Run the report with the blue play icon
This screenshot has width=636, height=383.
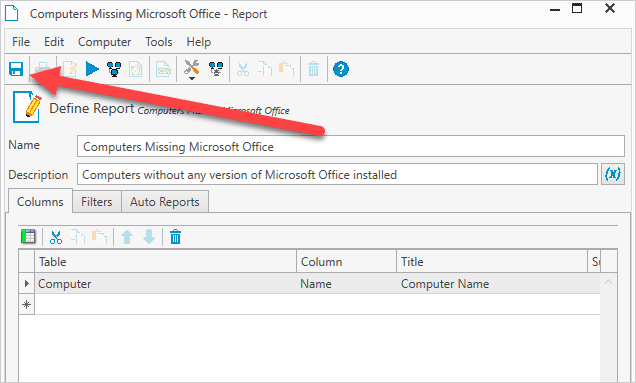click(x=92, y=69)
